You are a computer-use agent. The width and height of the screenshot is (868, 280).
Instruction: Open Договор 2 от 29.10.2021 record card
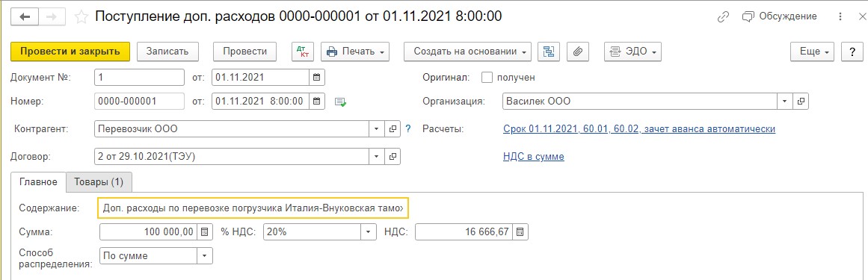tap(393, 157)
